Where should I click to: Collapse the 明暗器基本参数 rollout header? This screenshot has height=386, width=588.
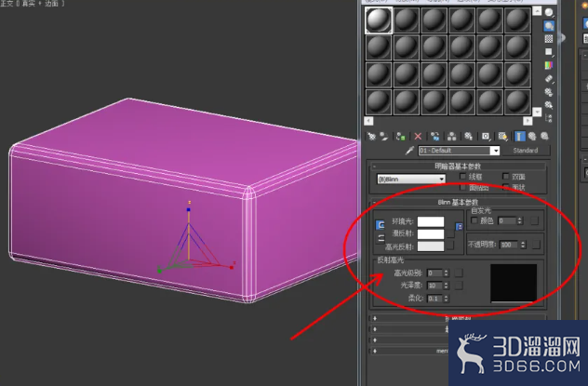point(458,166)
